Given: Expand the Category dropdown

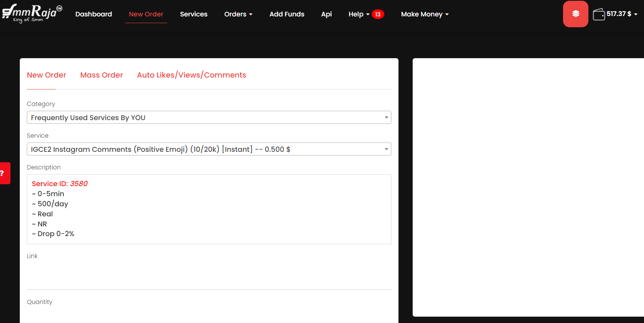Looking at the screenshot, I should pos(209,117).
